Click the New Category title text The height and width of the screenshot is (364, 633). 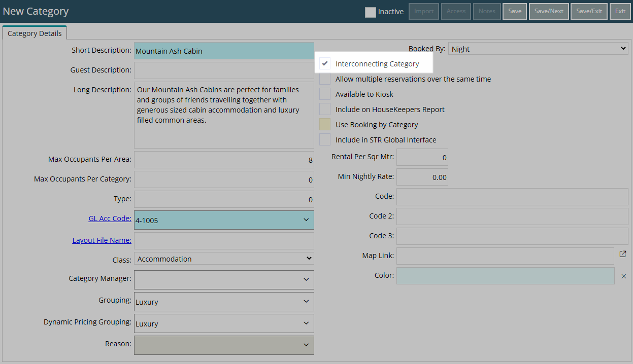pyautogui.click(x=36, y=11)
